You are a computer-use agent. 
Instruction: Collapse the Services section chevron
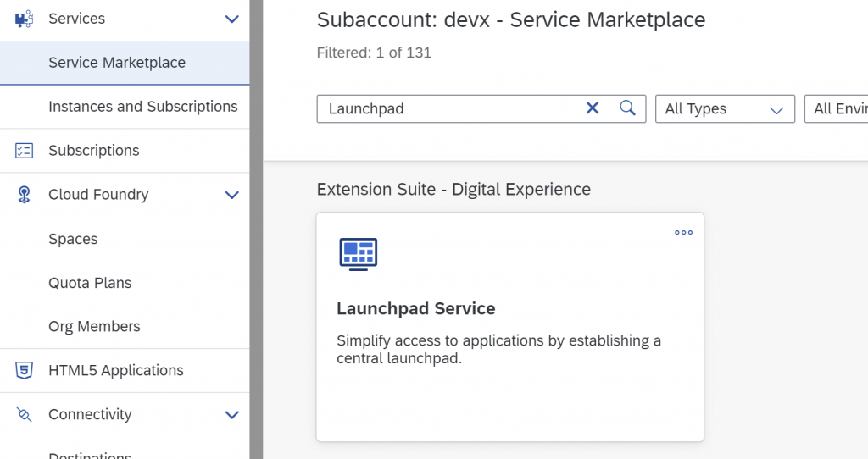[232, 19]
